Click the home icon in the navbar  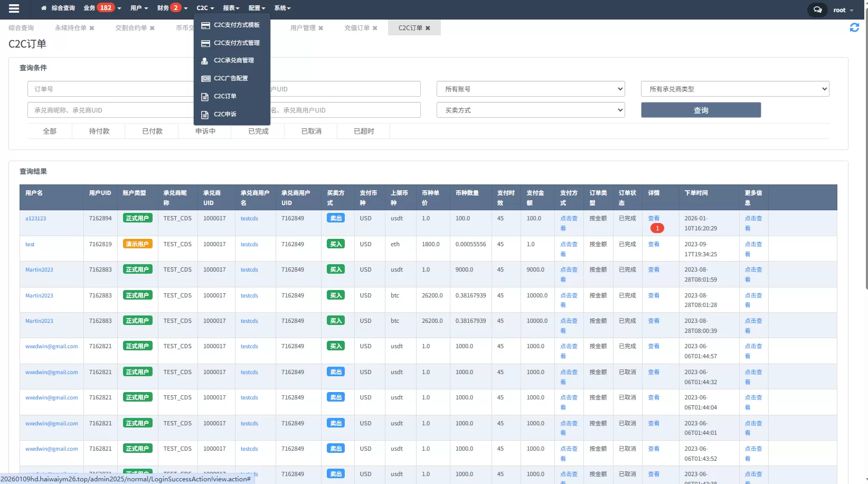[44, 8]
